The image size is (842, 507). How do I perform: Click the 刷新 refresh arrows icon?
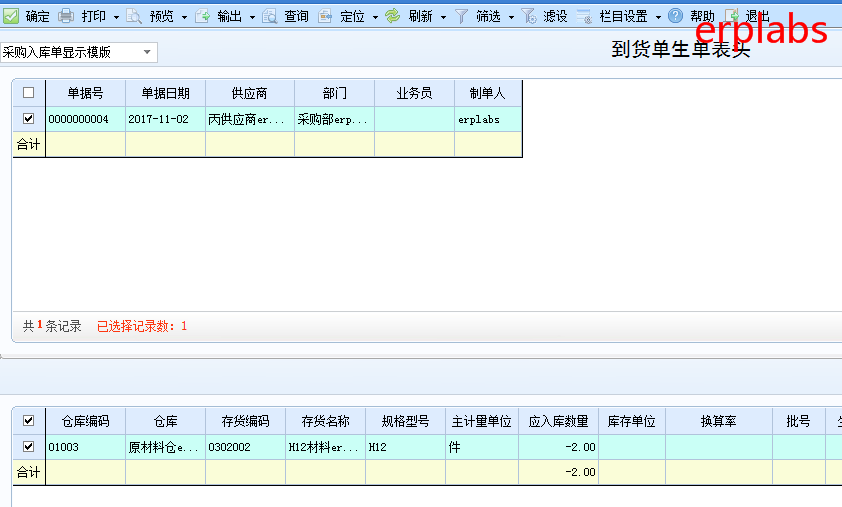point(393,16)
